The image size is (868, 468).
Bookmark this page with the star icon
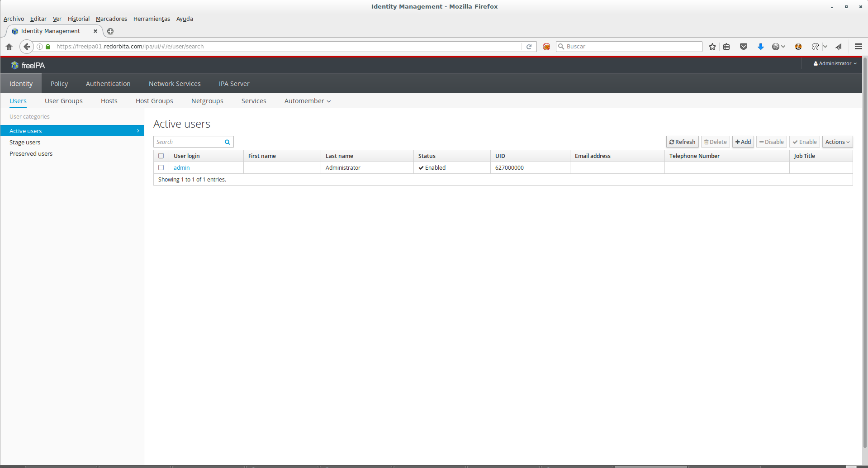coord(712,47)
